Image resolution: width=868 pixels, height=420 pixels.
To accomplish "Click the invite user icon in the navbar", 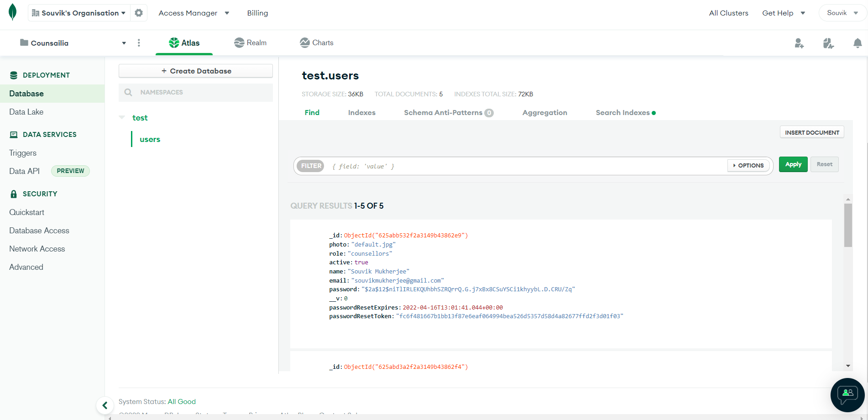I will (799, 43).
